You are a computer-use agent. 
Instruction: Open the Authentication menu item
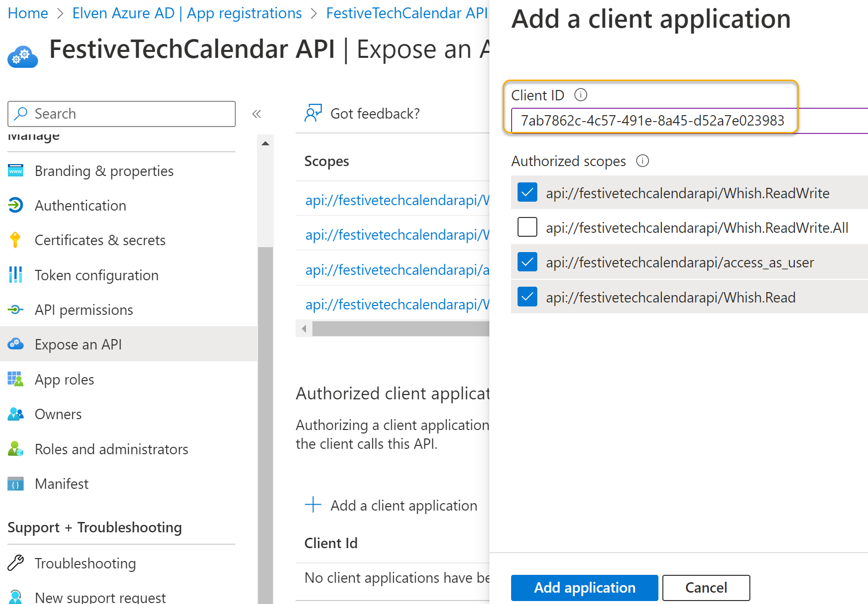(x=129, y=206)
